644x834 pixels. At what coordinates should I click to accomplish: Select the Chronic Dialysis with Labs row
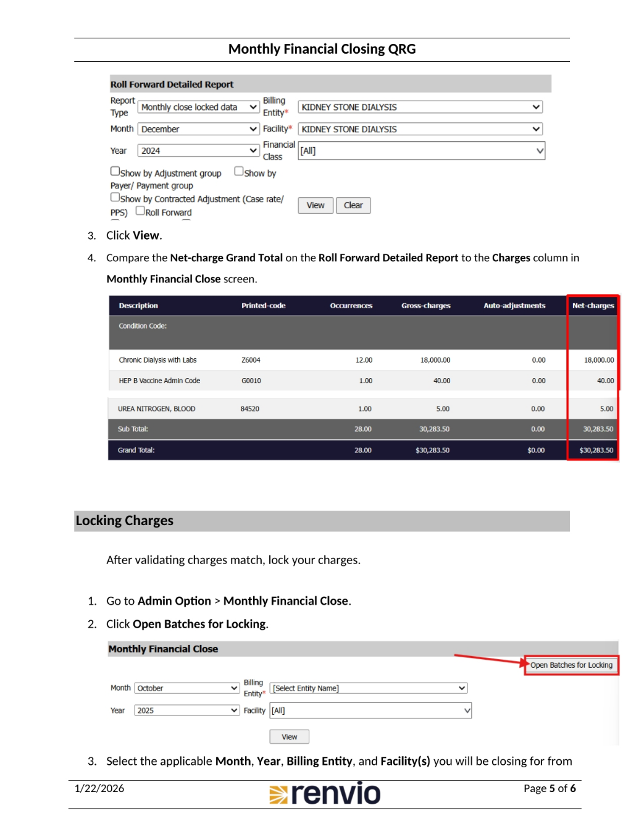pyautogui.click(x=363, y=360)
